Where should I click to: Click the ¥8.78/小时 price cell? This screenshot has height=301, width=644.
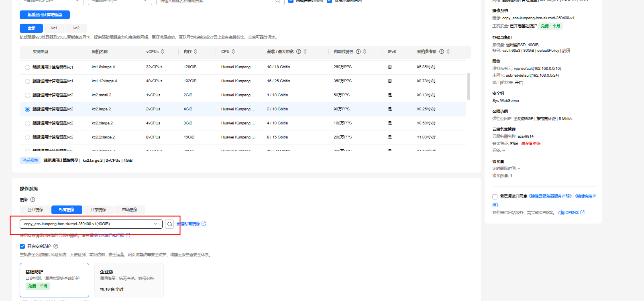(426, 81)
